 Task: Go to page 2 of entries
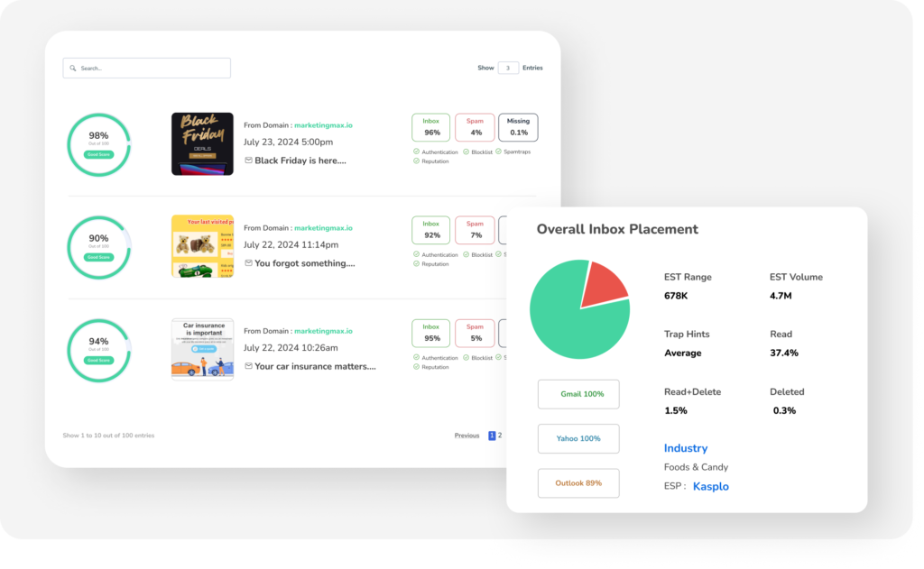click(500, 436)
